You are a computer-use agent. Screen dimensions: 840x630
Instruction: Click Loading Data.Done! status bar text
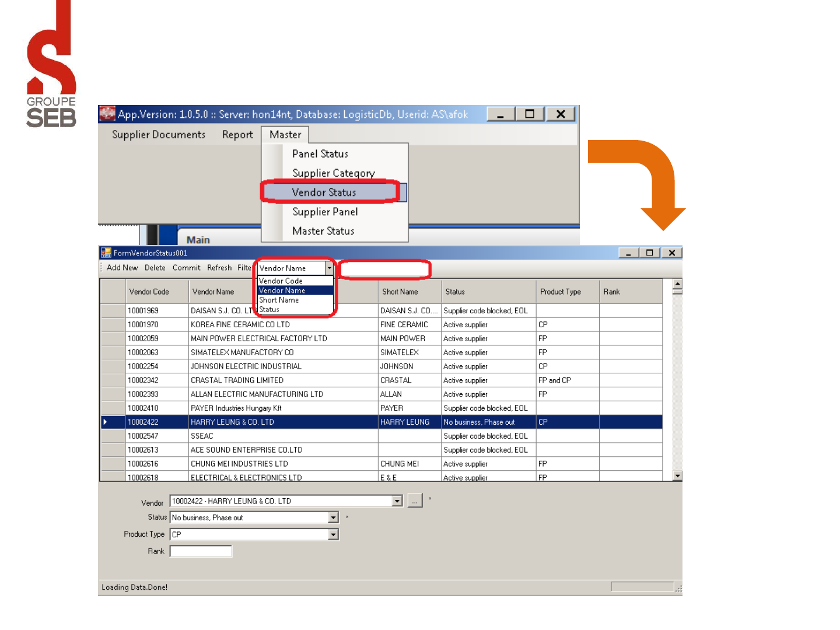[x=135, y=587]
